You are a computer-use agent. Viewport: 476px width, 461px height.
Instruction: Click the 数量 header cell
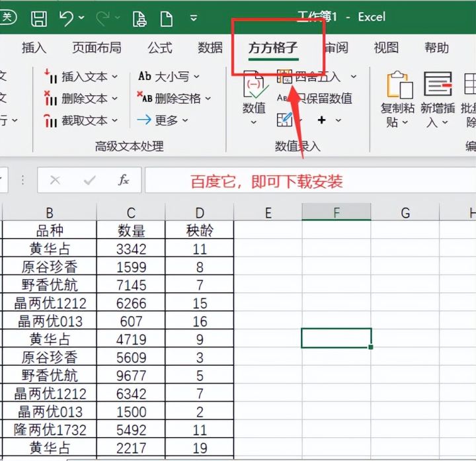tap(131, 230)
